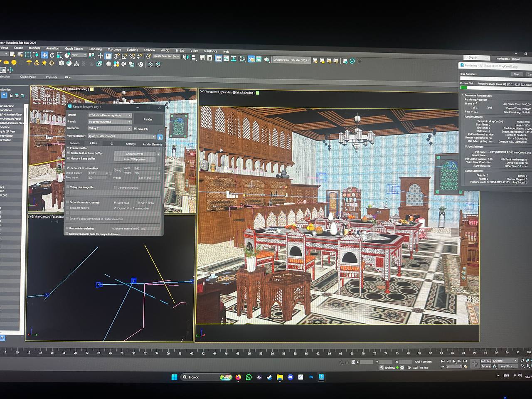Click the Play Animation control
The height and width of the screenshot is (399, 532).
454,362
